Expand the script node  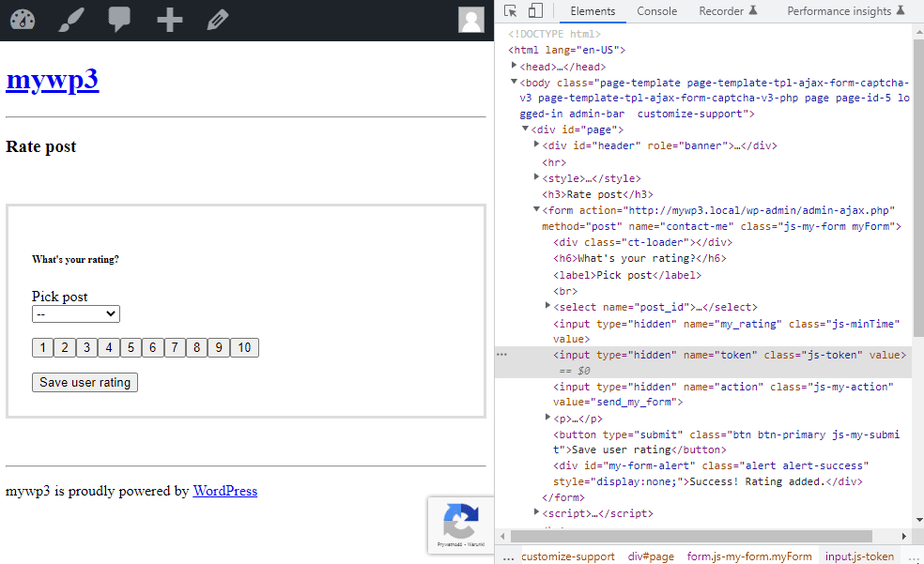(x=536, y=511)
